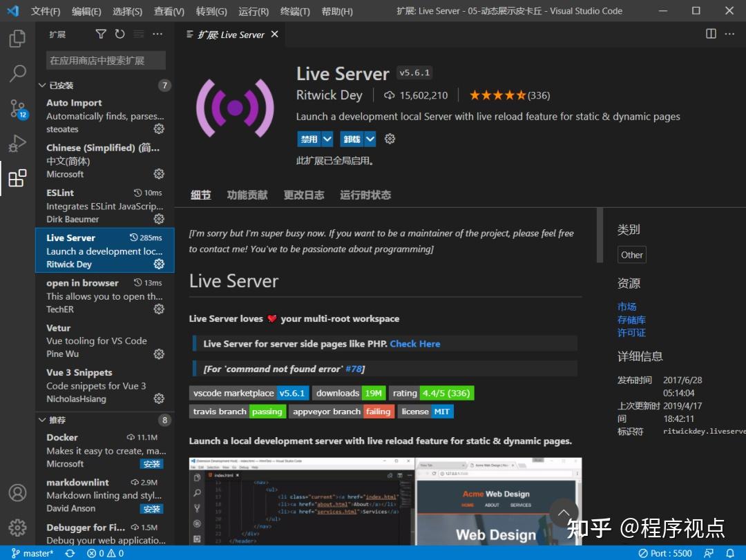Screen dimensions: 746x560
Task: Collapse the 推荐 extensions section
Action: pyautogui.click(x=42, y=420)
